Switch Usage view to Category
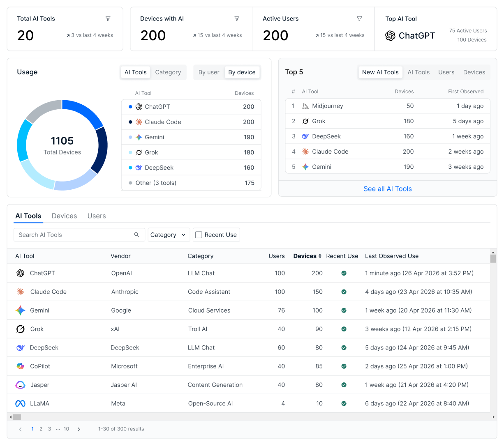The width and height of the screenshot is (504, 446). (168, 72)
